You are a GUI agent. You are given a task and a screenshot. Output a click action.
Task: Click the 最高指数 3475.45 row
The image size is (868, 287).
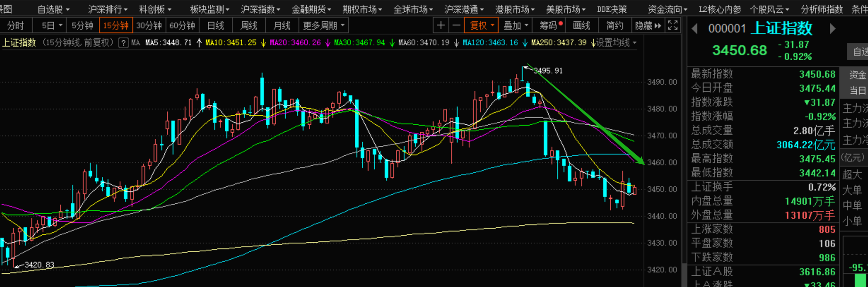pyautogui.click(x=763, y=159)
